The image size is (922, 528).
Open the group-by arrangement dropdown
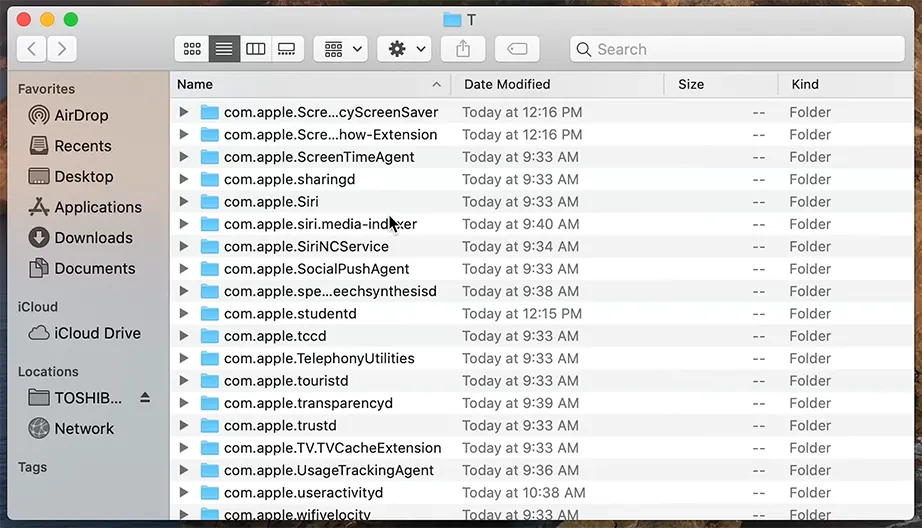tap(341, 49)
